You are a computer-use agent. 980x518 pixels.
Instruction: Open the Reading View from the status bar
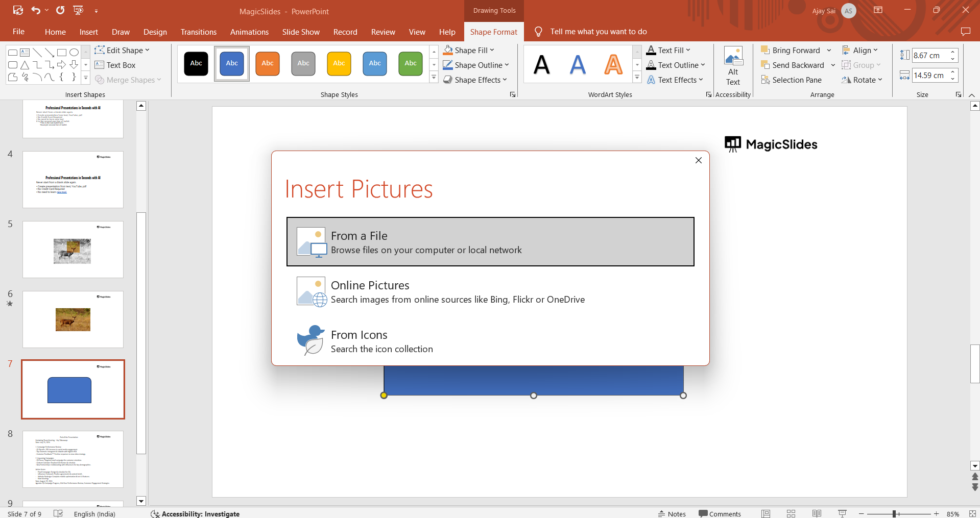coord(817,513)
